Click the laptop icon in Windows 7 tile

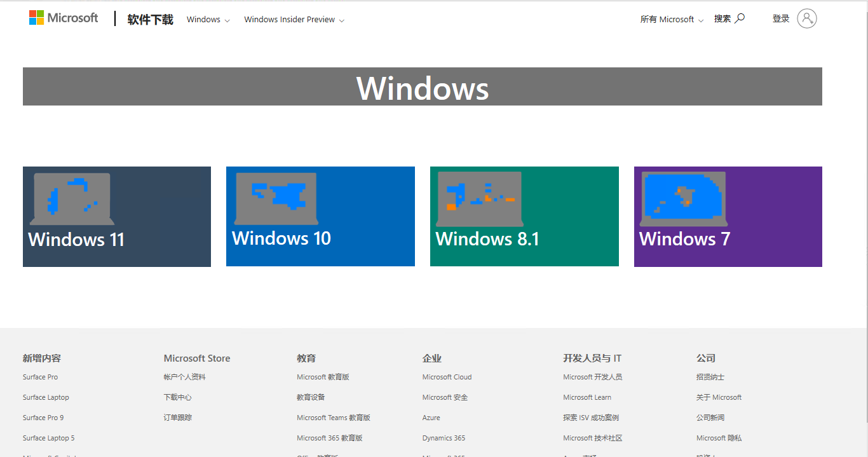click(684, 198)
